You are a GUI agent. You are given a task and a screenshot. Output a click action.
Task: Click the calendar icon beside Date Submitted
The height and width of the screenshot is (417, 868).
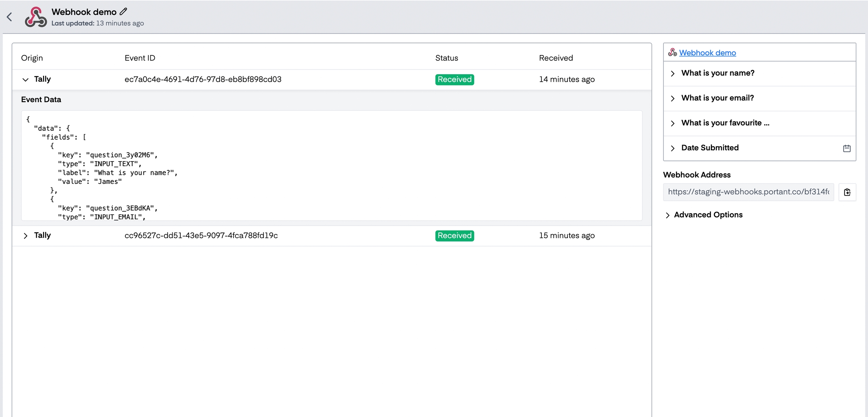pyautogui.click(x=847, y=148)
